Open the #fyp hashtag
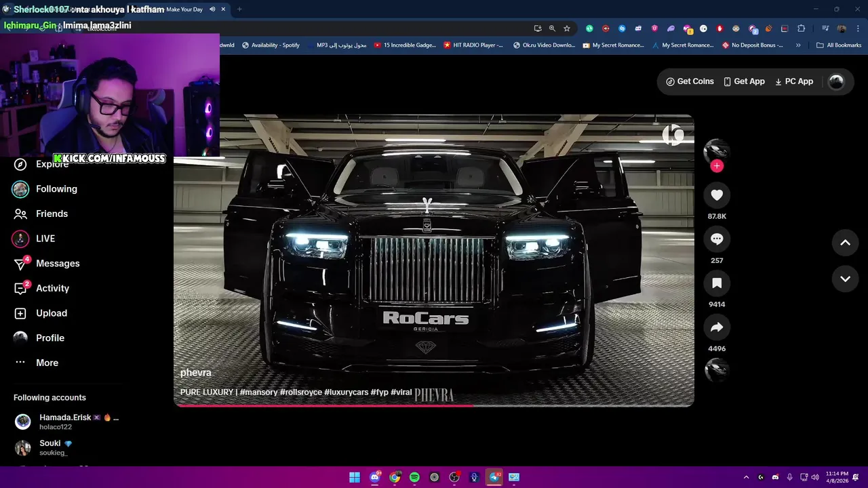 click(380, 392)
